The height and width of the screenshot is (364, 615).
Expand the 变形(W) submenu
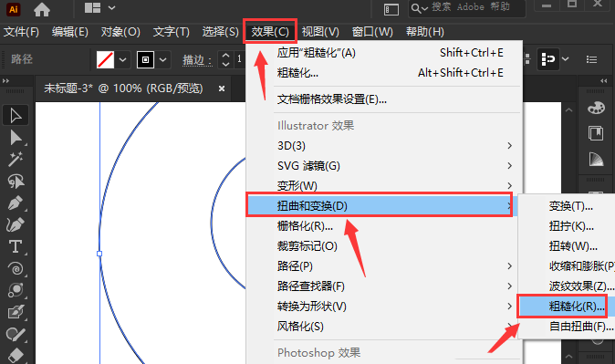point(384,185)
